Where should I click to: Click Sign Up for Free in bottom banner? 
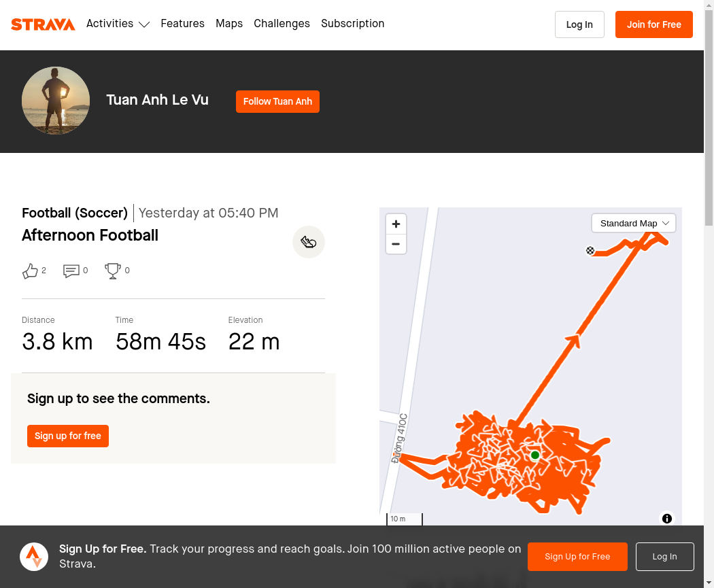pos(577,557)
